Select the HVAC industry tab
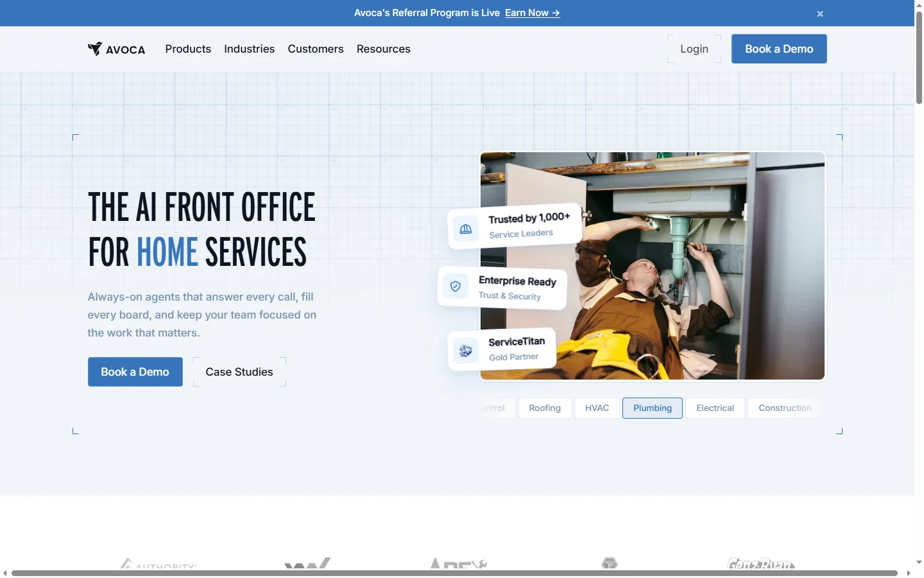Screen dimensions: 924x578 [x=597, y=408]
